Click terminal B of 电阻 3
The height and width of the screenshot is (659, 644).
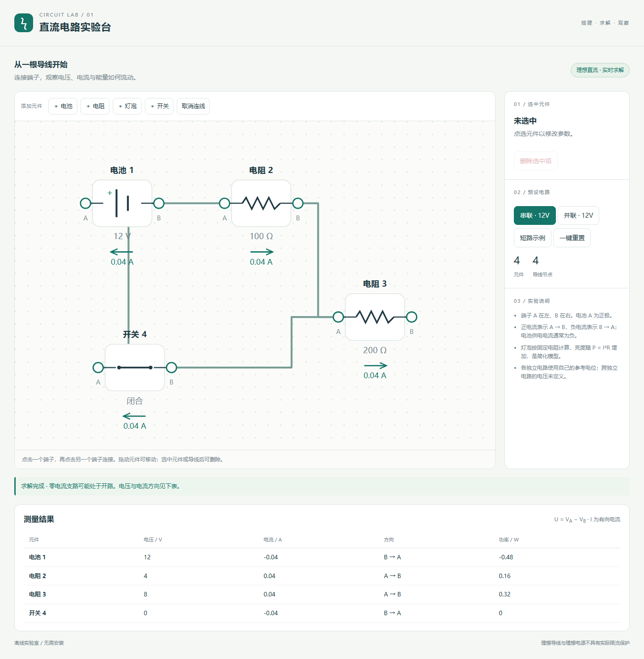click(411, 317)
